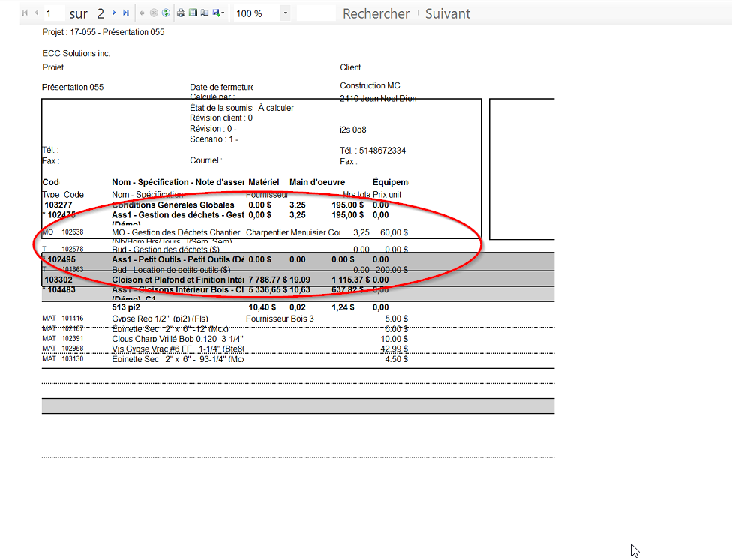Click the back to parent report arrow

pyautogui.click(x=142, y=13)
